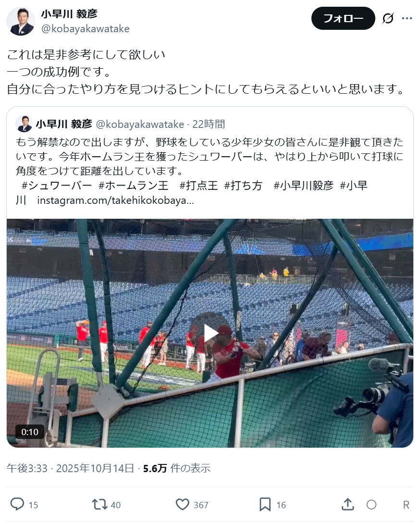Open the @kobayakawatake handle in the header
The width and height of the screenshot is (420, 525).
click(x=86, y=29)
